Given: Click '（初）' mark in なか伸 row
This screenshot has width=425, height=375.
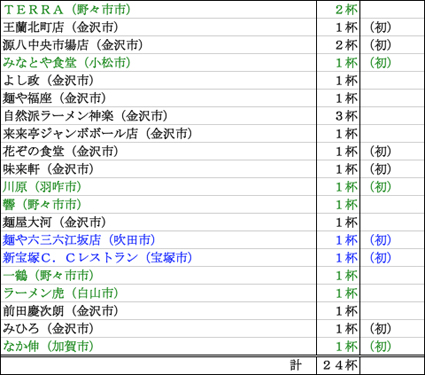Looking at the screenshot, I should click(380, 346).
